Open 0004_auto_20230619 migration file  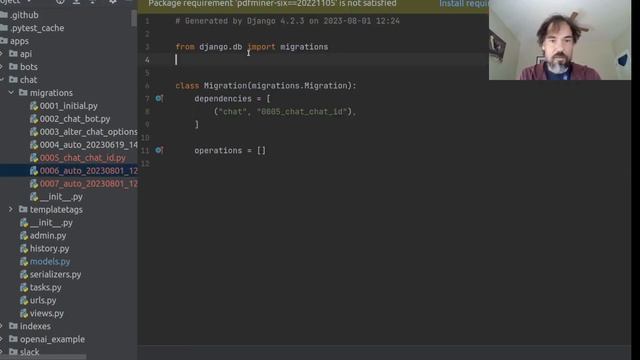tap(89, 145)
